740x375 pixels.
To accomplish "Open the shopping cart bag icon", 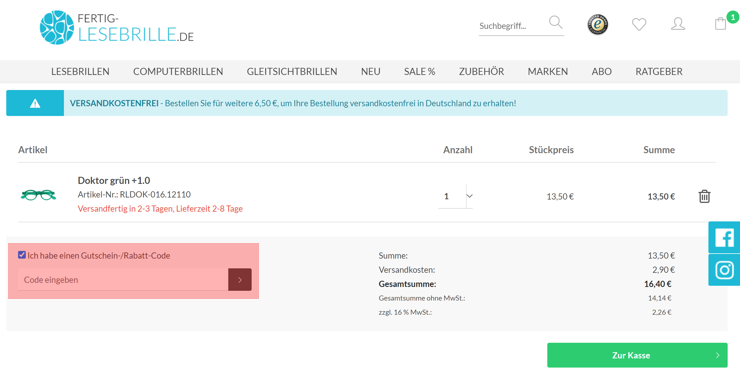I will coord(720,24).
